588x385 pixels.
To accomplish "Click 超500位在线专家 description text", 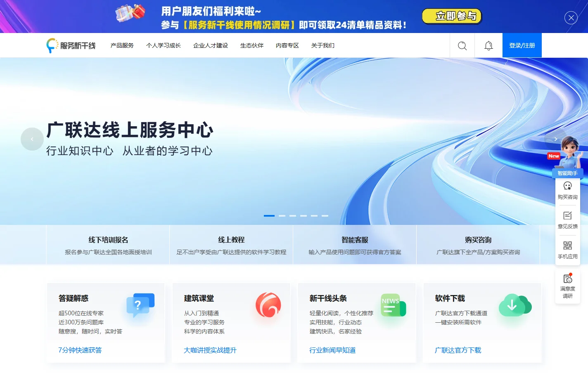I will click(x=81, y=313).
